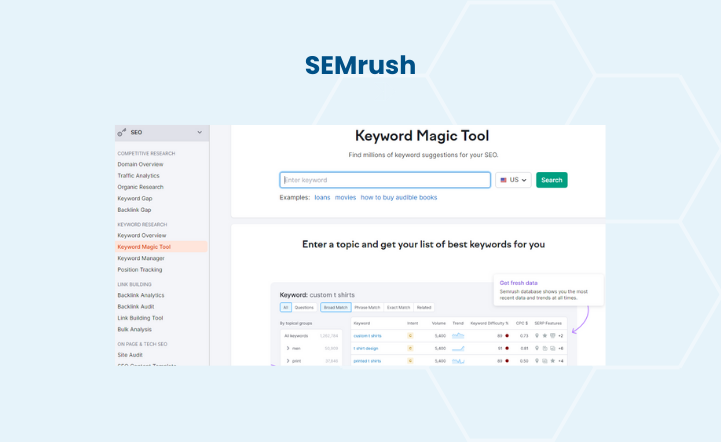
Task: Open the US country database dropdown
Action: pos(513,180)
